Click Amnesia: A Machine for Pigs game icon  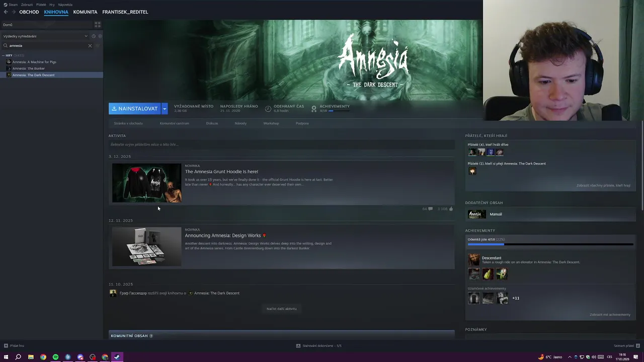pos(9,62)
